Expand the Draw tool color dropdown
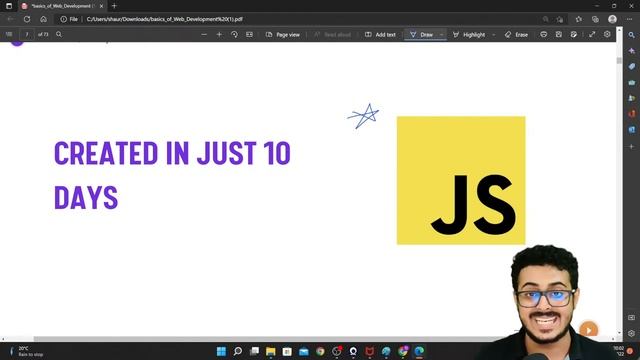Image resolution: width=640 pixels, height=360 pixels. click(x=442, y=35)
